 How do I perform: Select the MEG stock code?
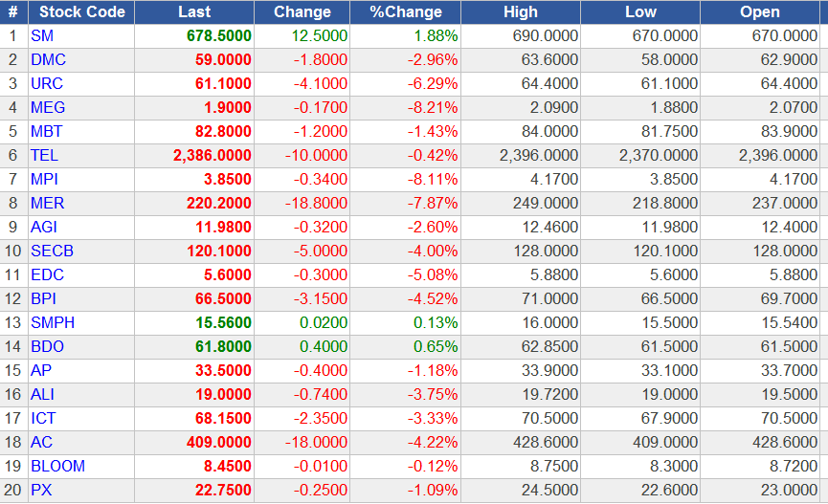[48, 107]
